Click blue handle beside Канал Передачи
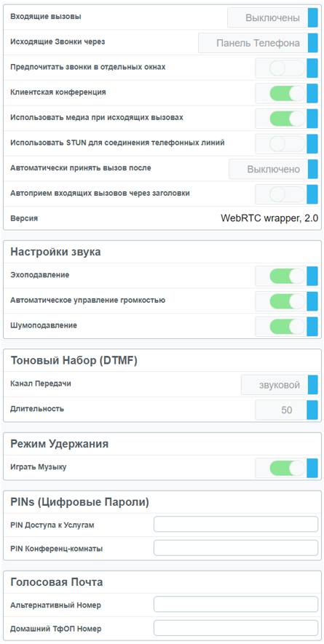The image size is (324, 644). click(x=313, y=385)
